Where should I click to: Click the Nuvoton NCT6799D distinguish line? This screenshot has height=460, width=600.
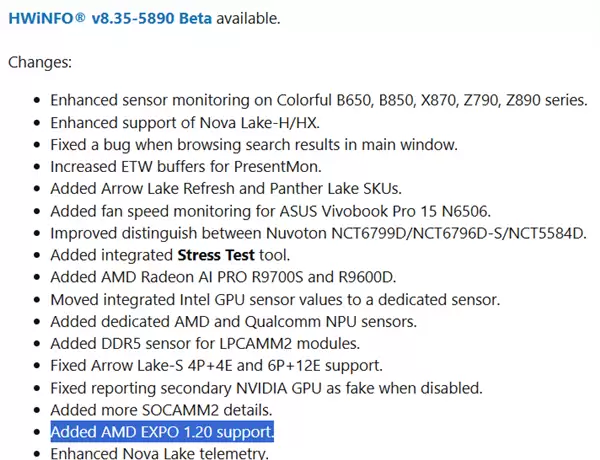(317, 232)
